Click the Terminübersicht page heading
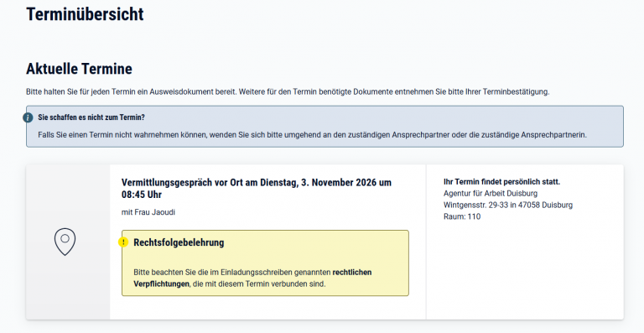644x333 pixels. click(x=85, y=14)
